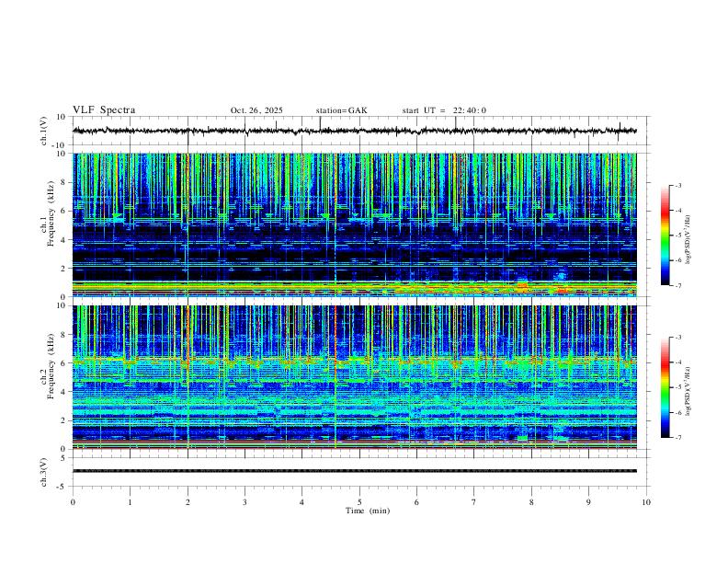Click Time axis tick label "3"
Viewport: 728px width, 563px height.
tap(245, 502)
